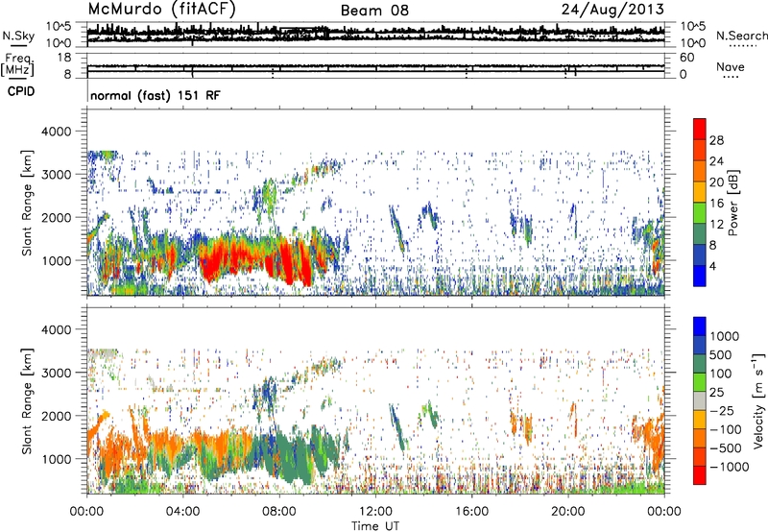Click the N.Sky legend label

pos(18,36)
